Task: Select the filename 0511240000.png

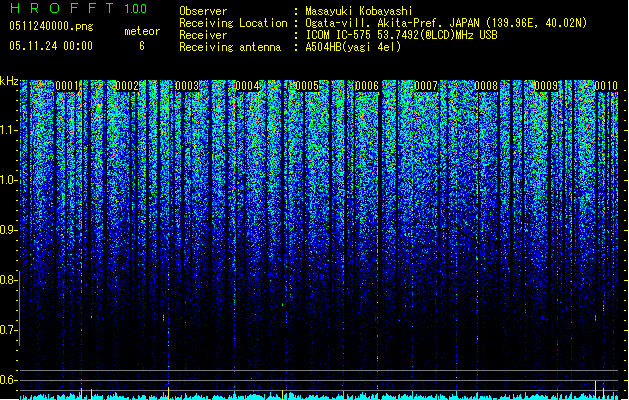Action: coord(51,26)
